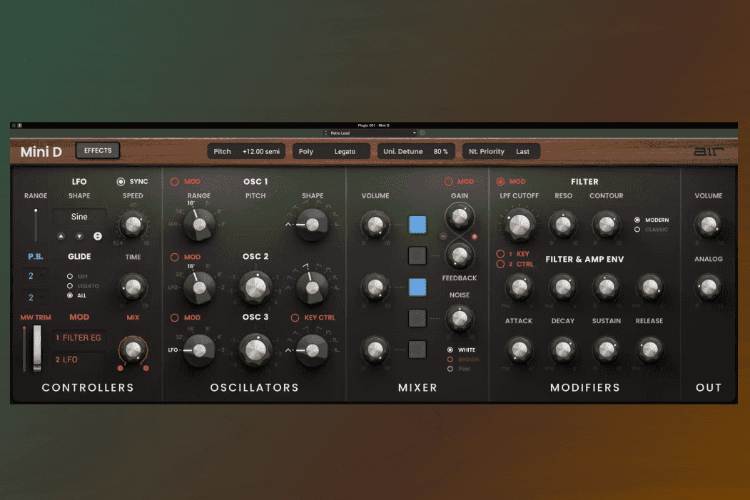
Task: Select Legato mode in the top bar
Action: pos(345,152)
